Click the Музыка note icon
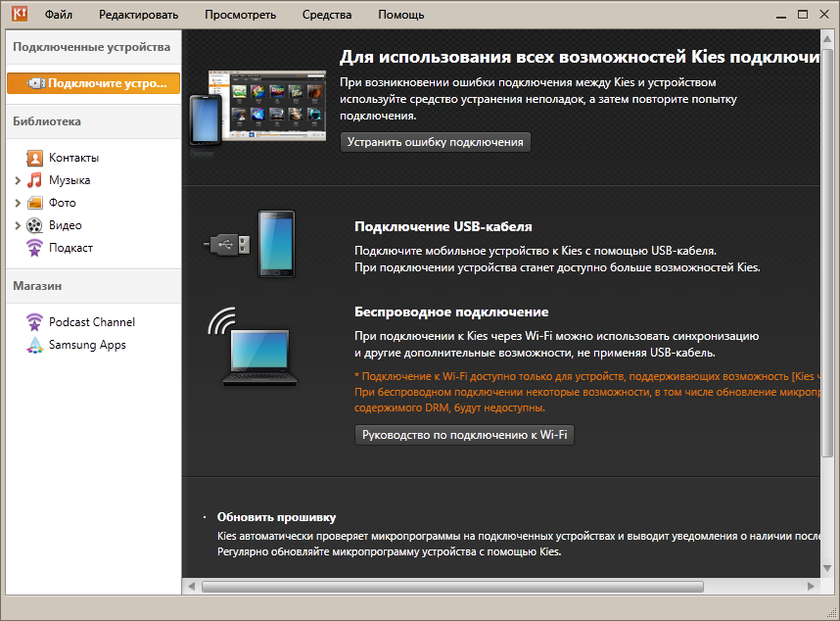 click(35, 180)
